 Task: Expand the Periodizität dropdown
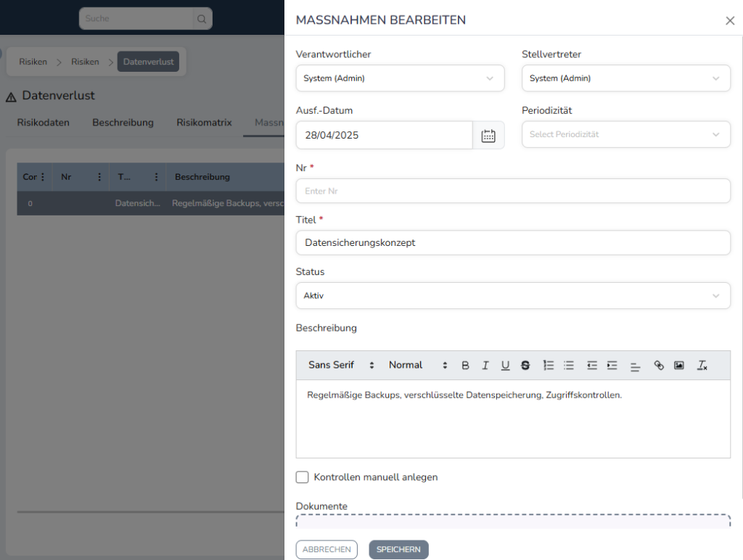(625, 135)
